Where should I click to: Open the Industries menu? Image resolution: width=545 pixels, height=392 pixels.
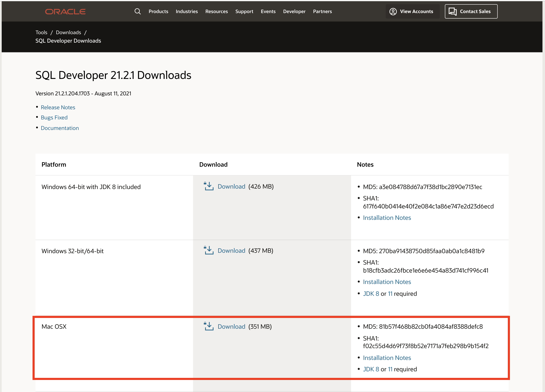click(x=187, y=11)
